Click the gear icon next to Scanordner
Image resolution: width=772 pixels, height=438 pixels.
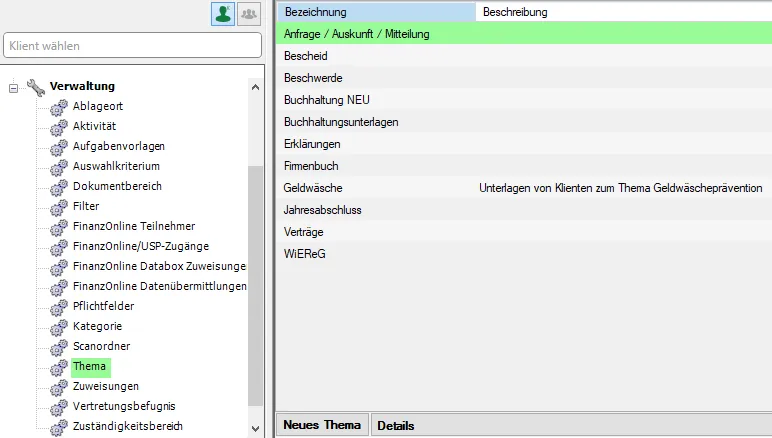(59, 347)
